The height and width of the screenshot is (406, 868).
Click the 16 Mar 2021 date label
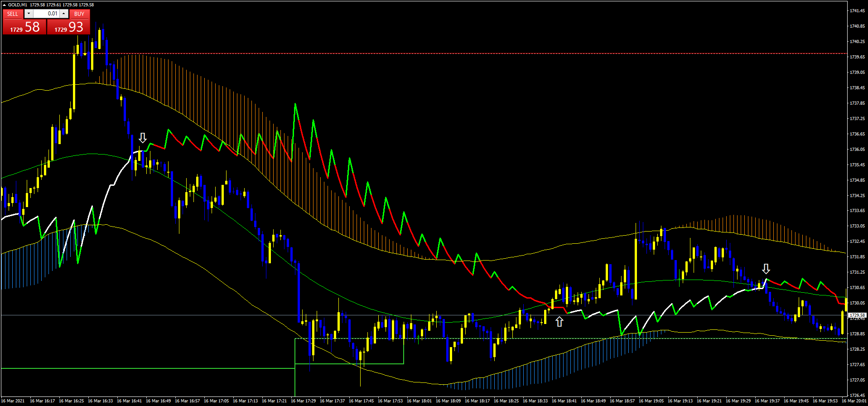tap(13, 401)
